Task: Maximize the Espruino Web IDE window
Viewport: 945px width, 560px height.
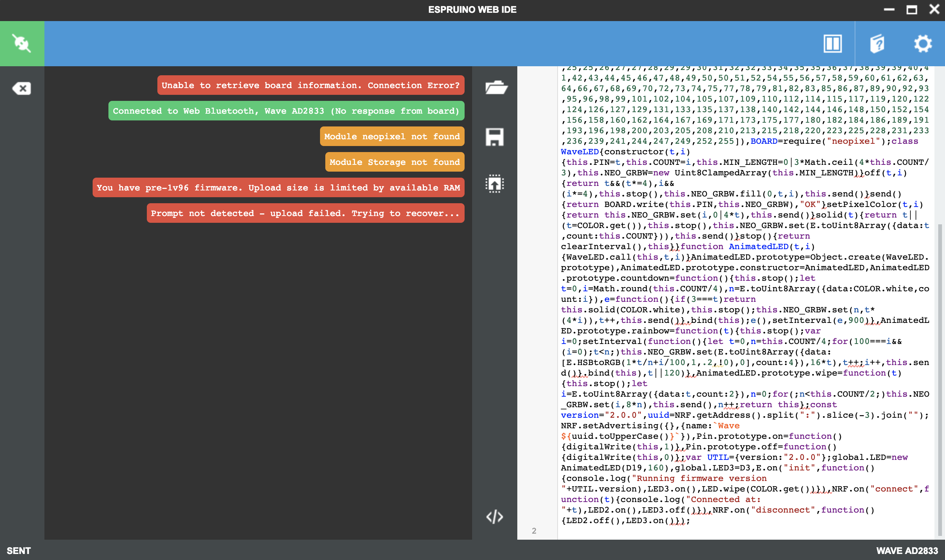Action: [911, 9]
